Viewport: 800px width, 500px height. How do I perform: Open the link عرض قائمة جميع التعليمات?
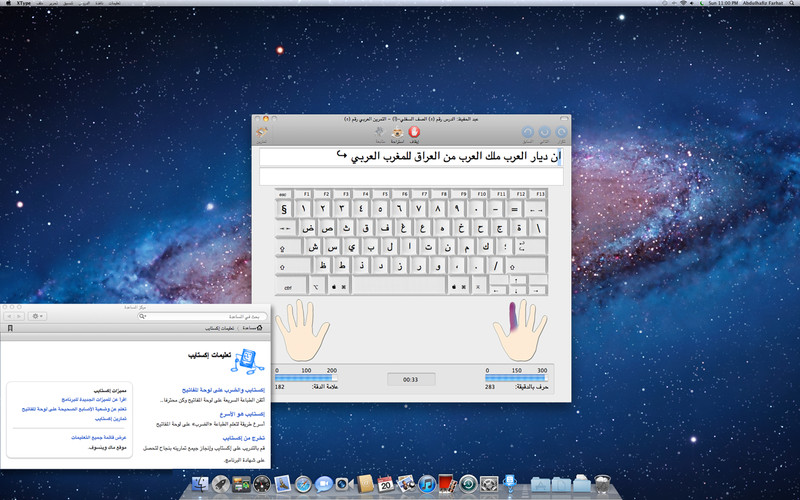coord(98,438)
